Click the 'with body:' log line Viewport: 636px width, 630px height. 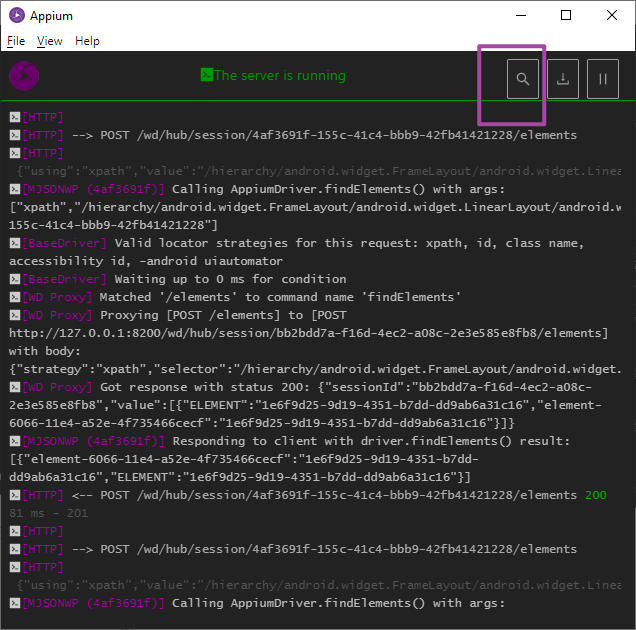coord(45,351)
